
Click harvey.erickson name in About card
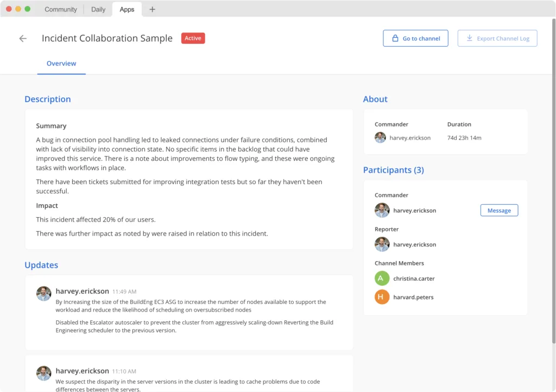click(410, 138)
